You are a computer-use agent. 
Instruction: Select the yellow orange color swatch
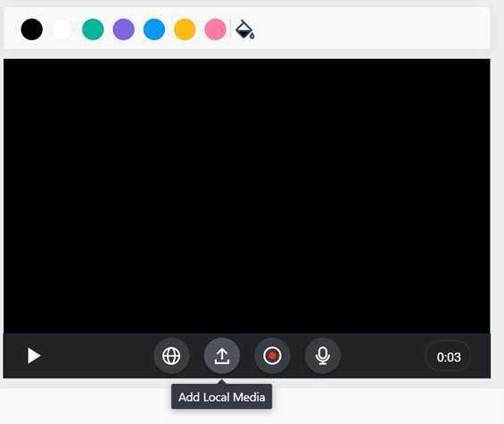pos(185,29)
